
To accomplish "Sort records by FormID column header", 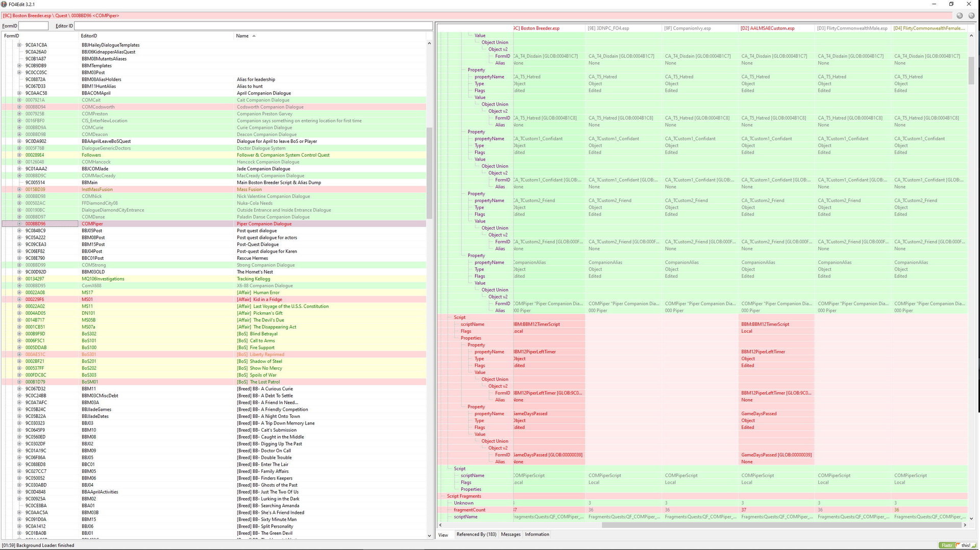I will coord(40,36).
